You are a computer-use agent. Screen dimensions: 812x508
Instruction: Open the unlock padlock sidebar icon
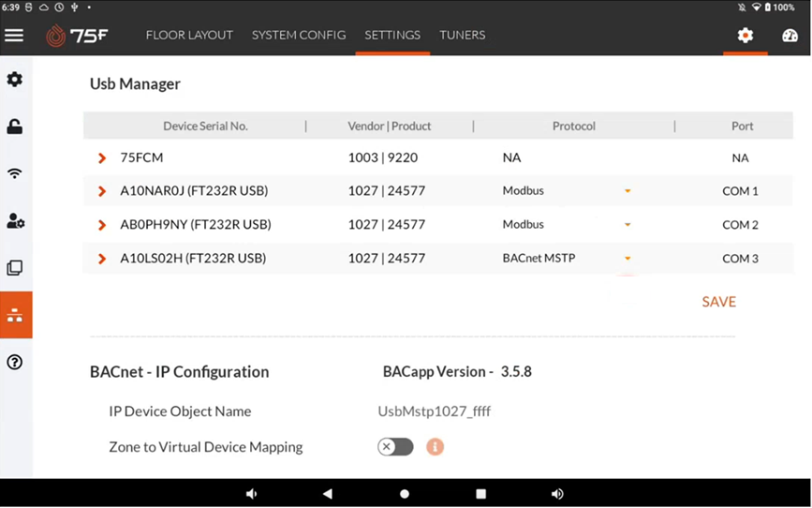pyautogui.click(x=14, y=127)
